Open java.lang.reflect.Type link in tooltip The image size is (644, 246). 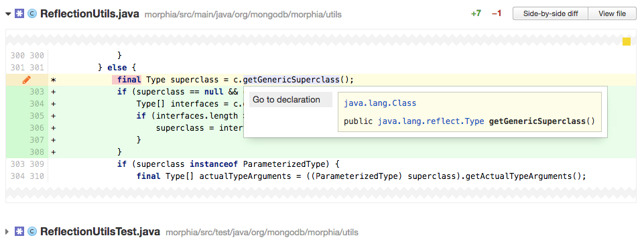431,121
